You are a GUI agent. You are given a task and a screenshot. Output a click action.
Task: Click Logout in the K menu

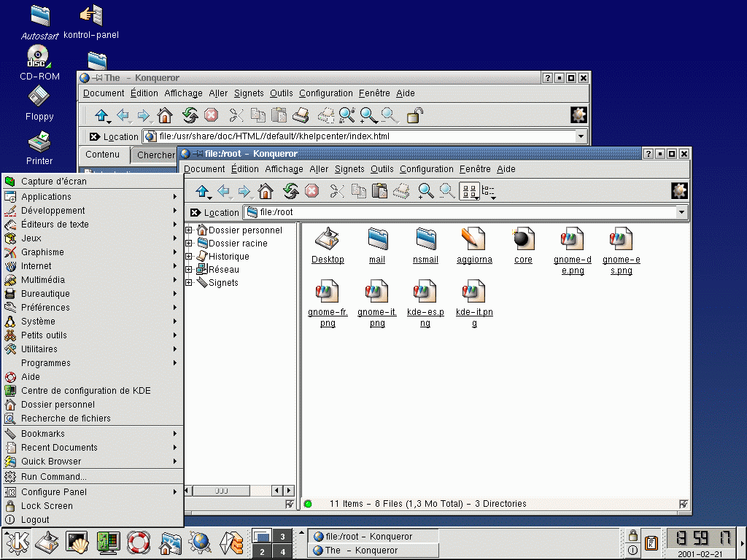35,520
